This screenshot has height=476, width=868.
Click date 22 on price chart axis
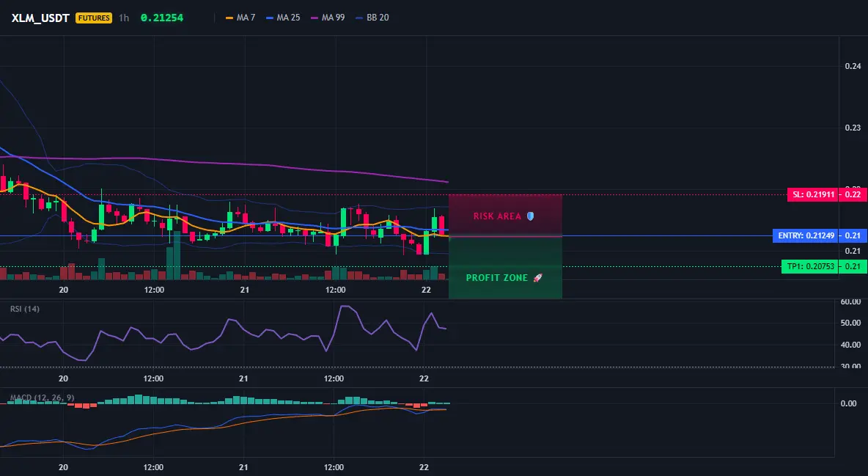click(x=426, y=290)
